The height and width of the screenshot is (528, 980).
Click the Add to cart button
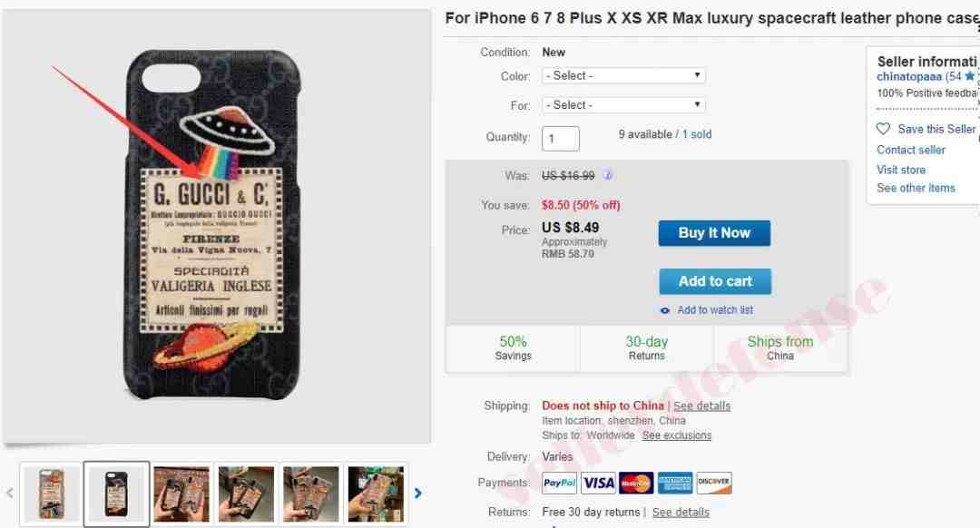[715, 282]
